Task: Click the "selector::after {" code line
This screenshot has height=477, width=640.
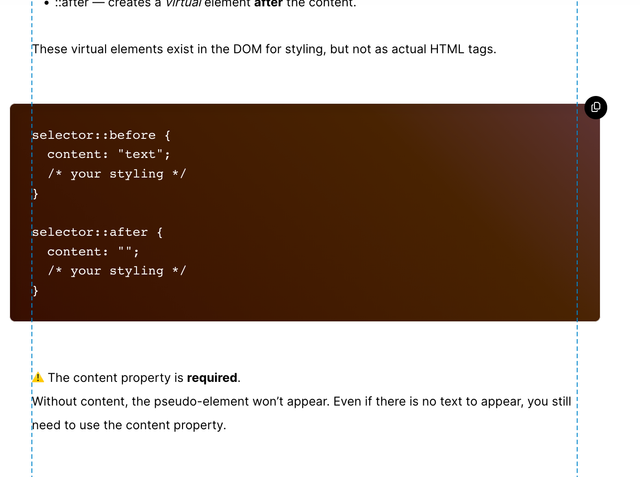Action: (x=98, y=232)
